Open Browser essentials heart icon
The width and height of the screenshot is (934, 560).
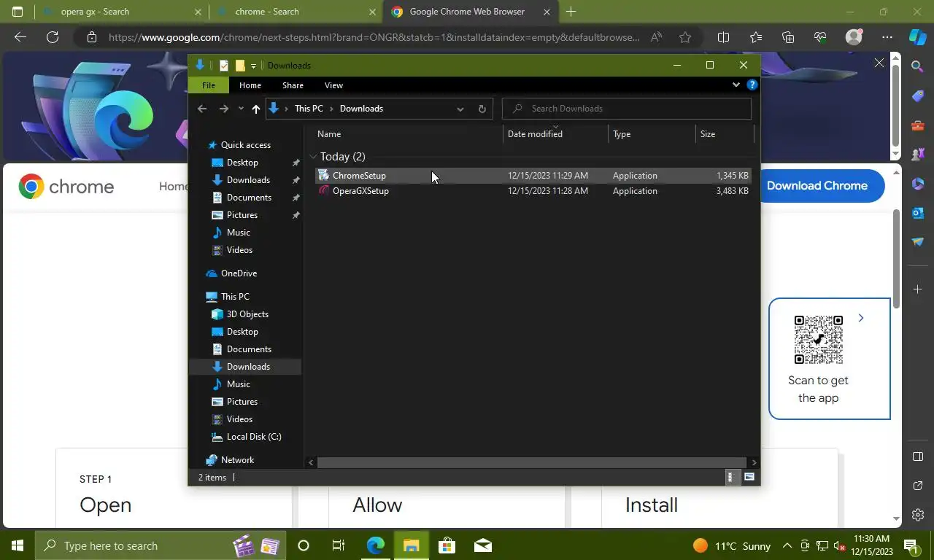(819, 37)
